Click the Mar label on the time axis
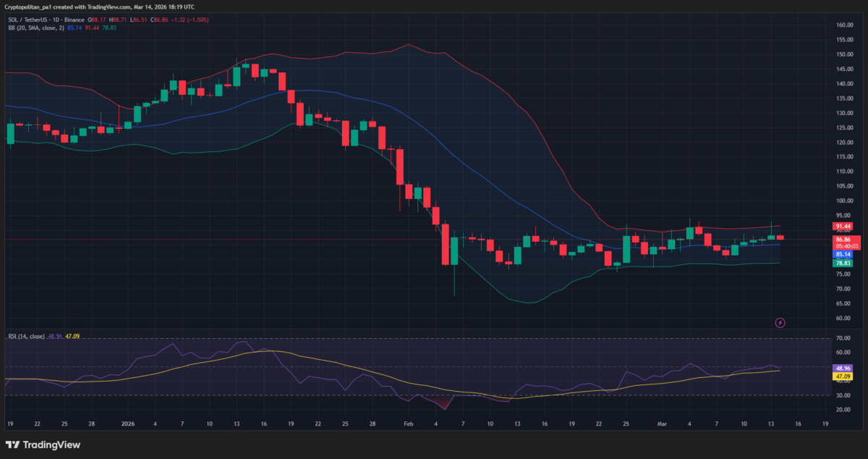 (x=663, y=424)
